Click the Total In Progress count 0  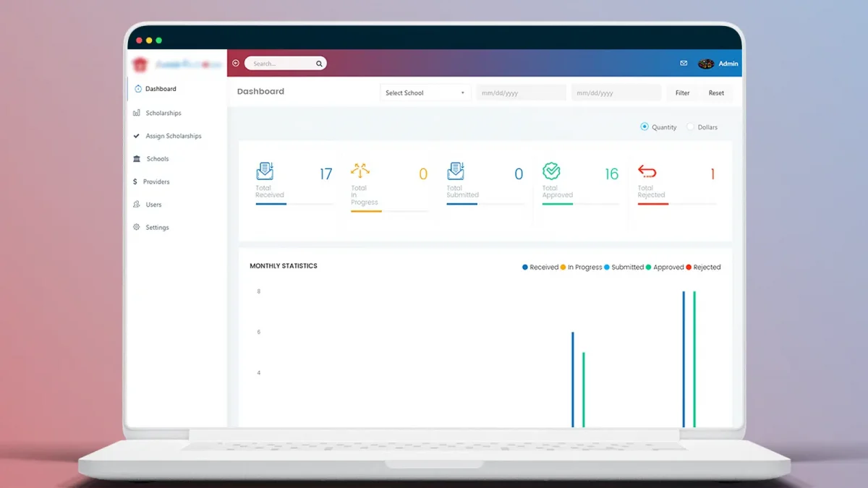[x=423, y=174]
